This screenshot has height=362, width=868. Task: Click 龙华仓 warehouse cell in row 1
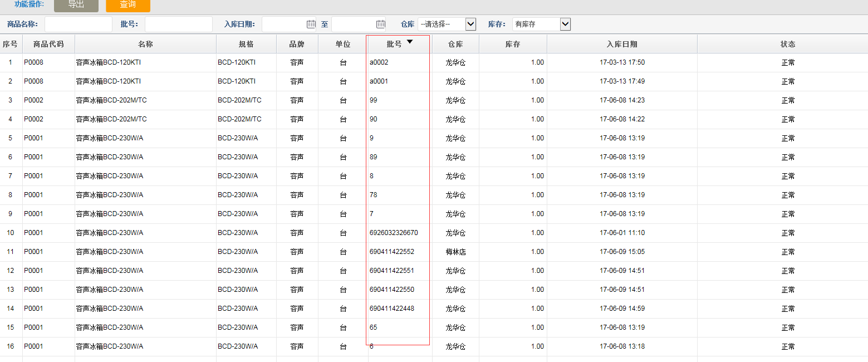click(x=455, y=62)
